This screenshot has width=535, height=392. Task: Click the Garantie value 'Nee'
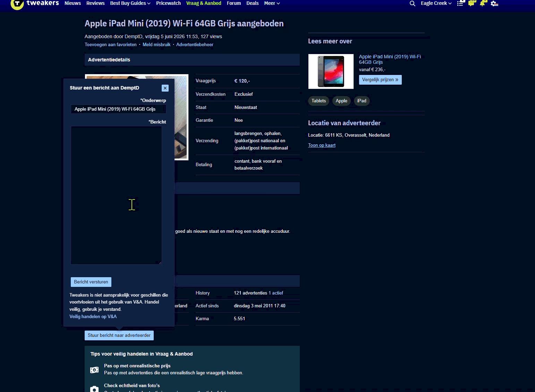(x=239, y=120)
